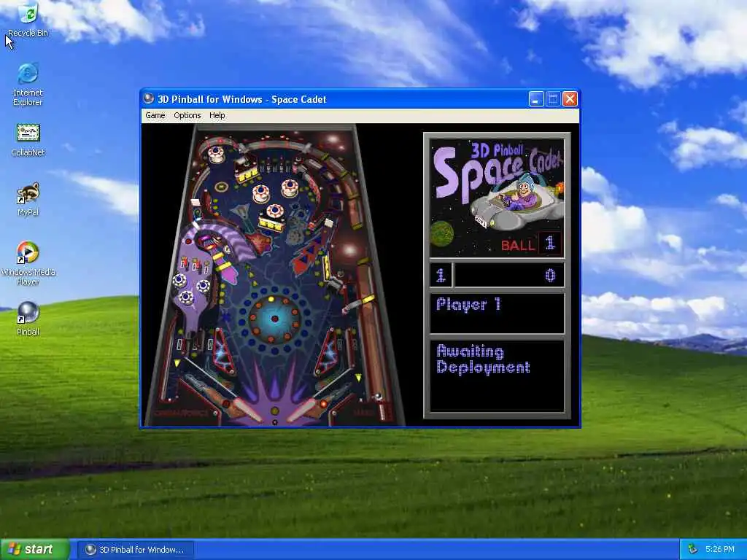Click the Awaiting Deployment message

click(x=483, y=359)
